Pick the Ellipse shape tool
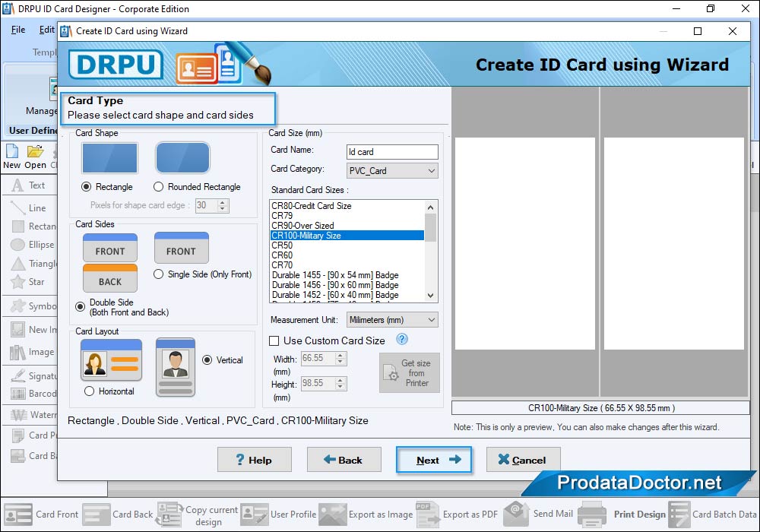The image size is (760, 532). tap(33, 245)
